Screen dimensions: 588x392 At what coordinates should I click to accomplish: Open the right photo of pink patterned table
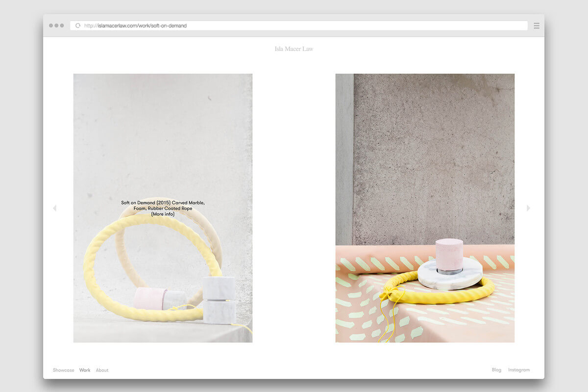425,208
